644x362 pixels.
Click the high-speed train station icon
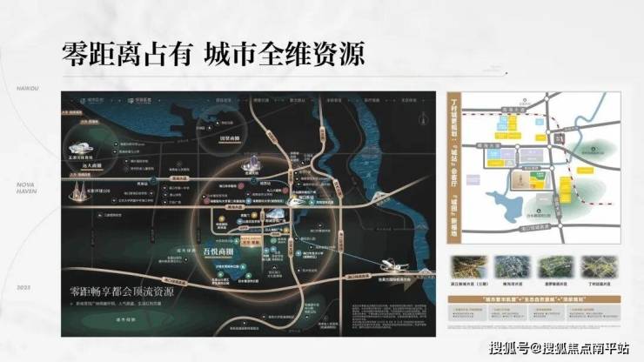tap(294, 201)
